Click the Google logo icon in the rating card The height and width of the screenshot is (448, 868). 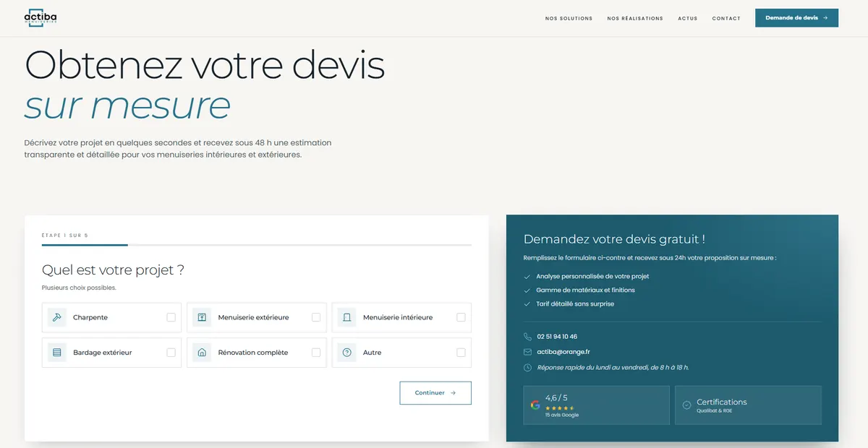coord(535,405)
